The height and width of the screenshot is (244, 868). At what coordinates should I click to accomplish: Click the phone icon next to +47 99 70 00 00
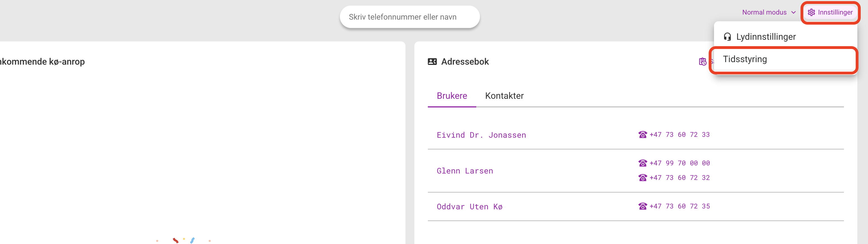(x=642, y=163)
